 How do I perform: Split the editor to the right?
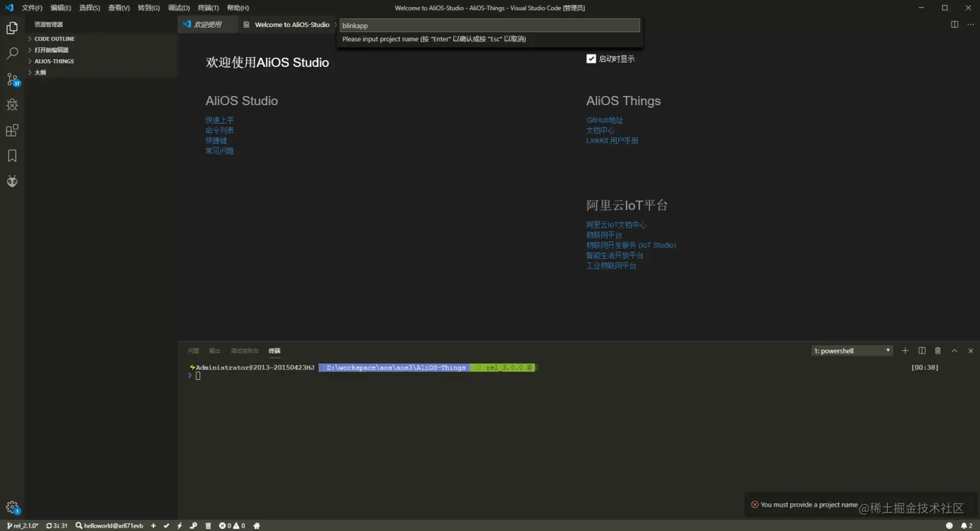[954, 24]
